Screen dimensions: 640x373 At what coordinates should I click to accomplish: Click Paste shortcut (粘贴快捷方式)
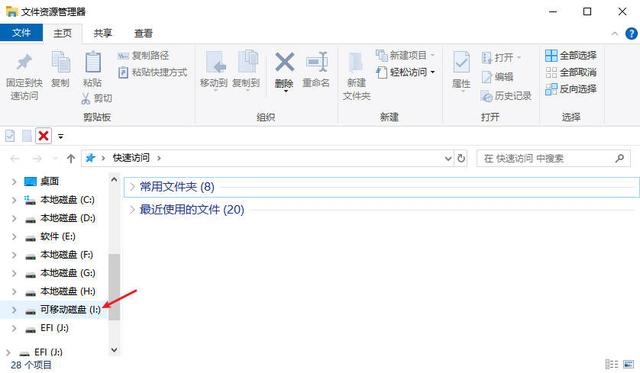[153, 73]
